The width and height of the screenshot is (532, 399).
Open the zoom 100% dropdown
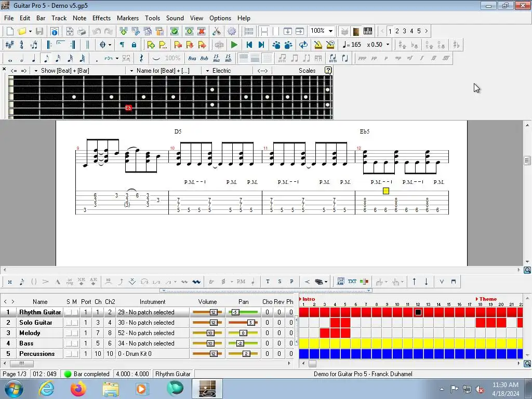[330, 31]
